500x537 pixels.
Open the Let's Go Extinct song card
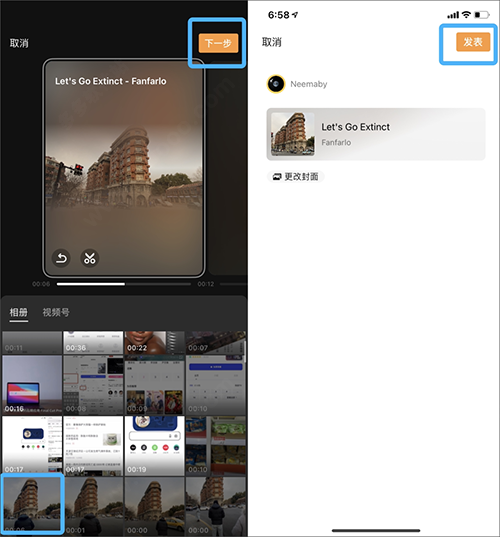[376, 134]
